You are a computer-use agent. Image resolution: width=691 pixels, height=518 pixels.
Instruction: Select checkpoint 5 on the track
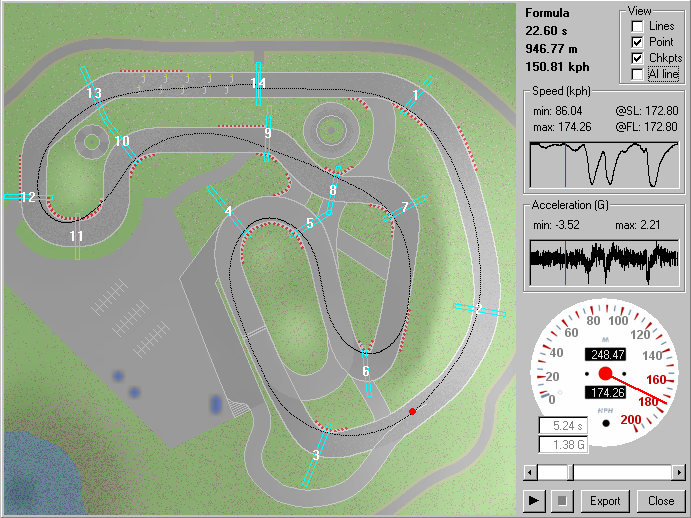(310, 224)
